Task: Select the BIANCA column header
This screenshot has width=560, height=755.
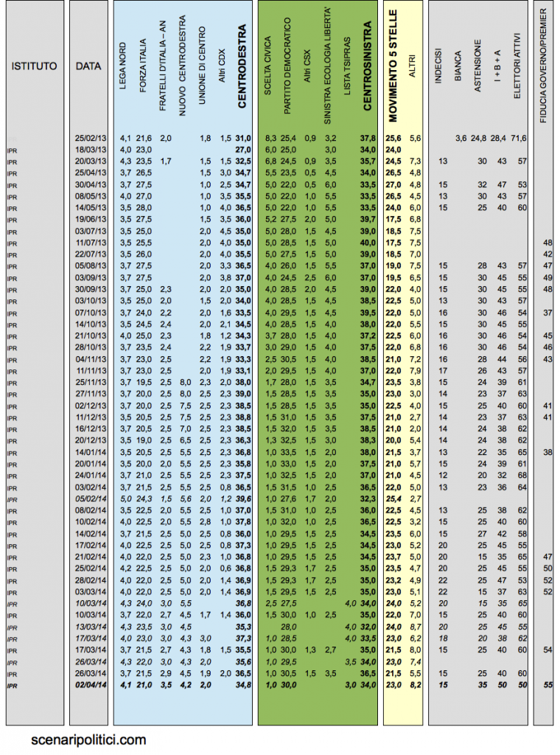Action: click(x=458, y=66)
